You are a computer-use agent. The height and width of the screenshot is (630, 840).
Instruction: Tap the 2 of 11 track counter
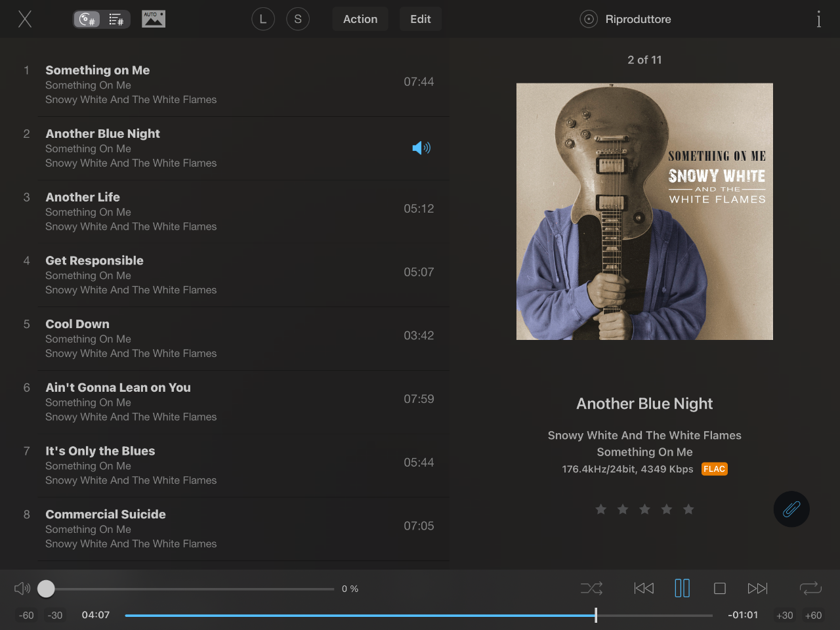(x=644, y=60)
